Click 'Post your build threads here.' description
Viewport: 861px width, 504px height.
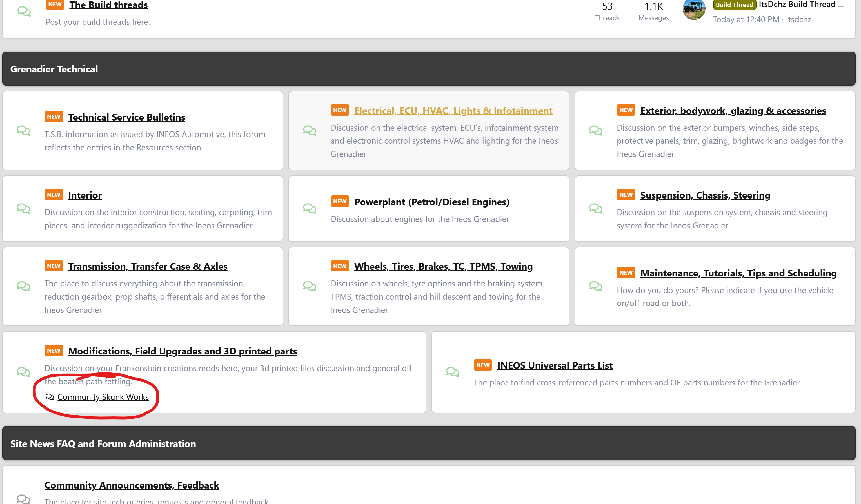click(98, 22)
